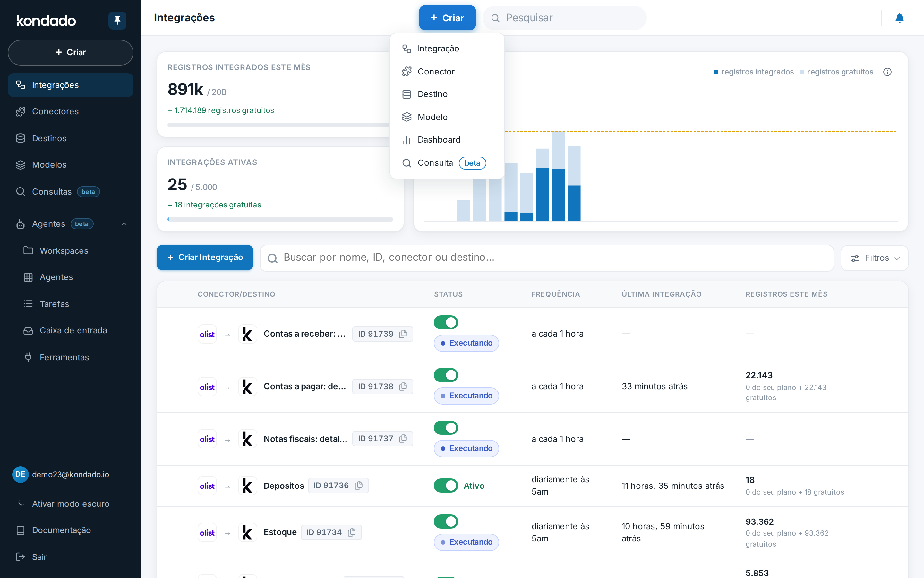This screenshot has height=578, width=924.
Task: Click the magnifier icon in Pesquisar field
Action: (x=495, y=18)
